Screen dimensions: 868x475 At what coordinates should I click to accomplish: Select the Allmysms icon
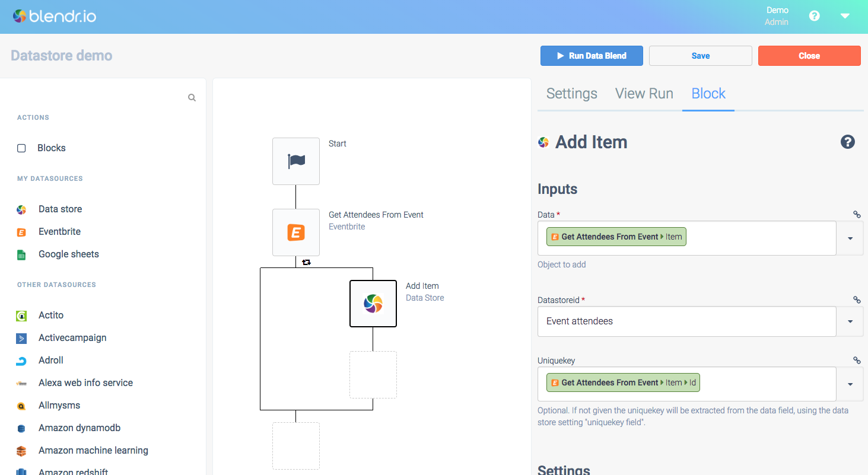(x=21, y=406)
